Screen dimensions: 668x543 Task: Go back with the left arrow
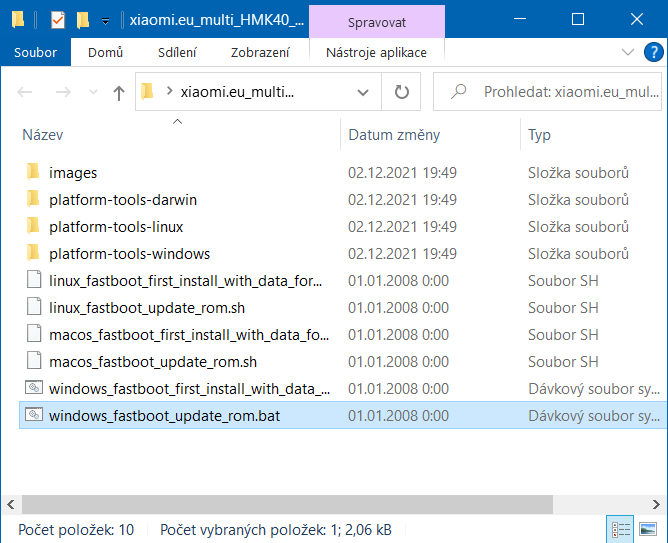point(25,92)
